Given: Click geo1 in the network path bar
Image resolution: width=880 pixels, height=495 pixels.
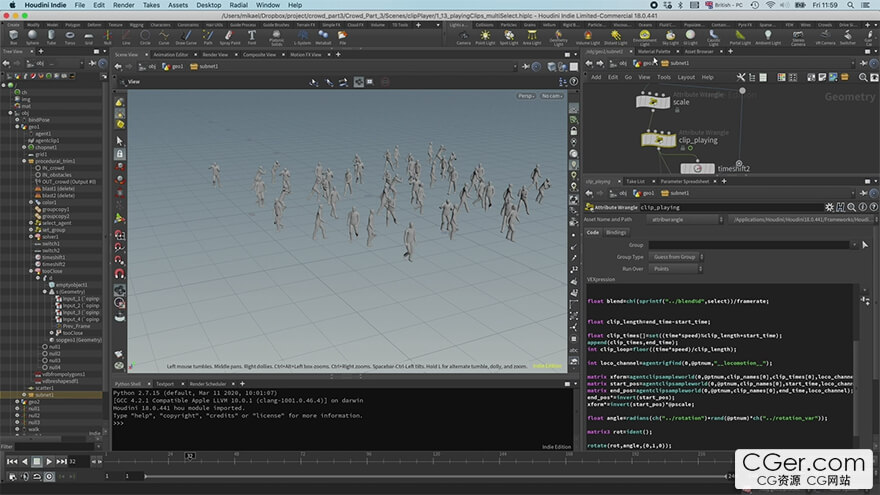Looking at the screenshot, I should (647, 63).
